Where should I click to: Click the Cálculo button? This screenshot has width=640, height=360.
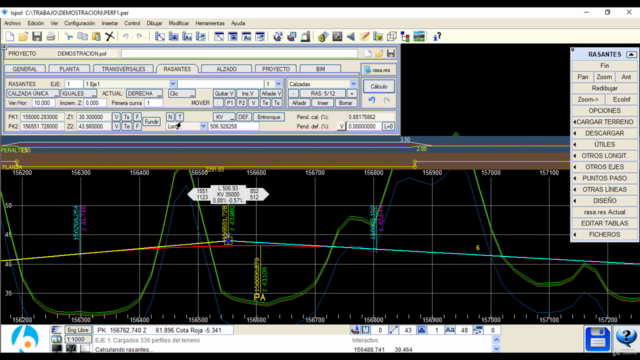(x=379, y=87)
